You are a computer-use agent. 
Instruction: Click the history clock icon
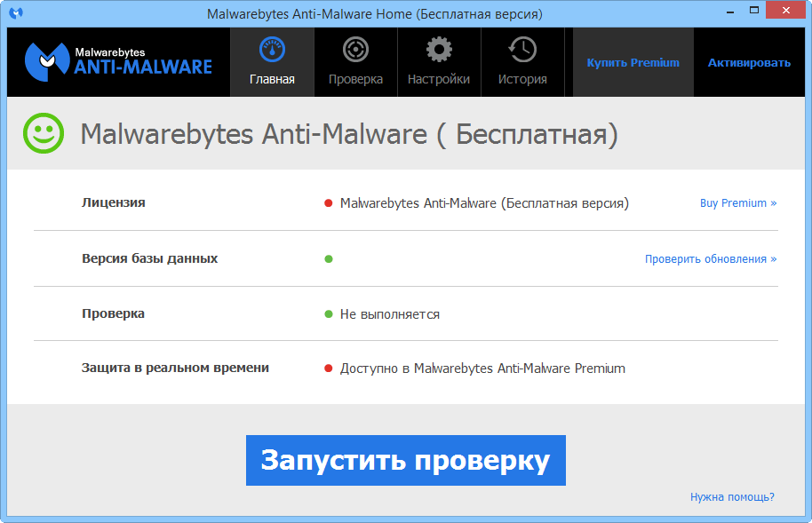(522, 50)
